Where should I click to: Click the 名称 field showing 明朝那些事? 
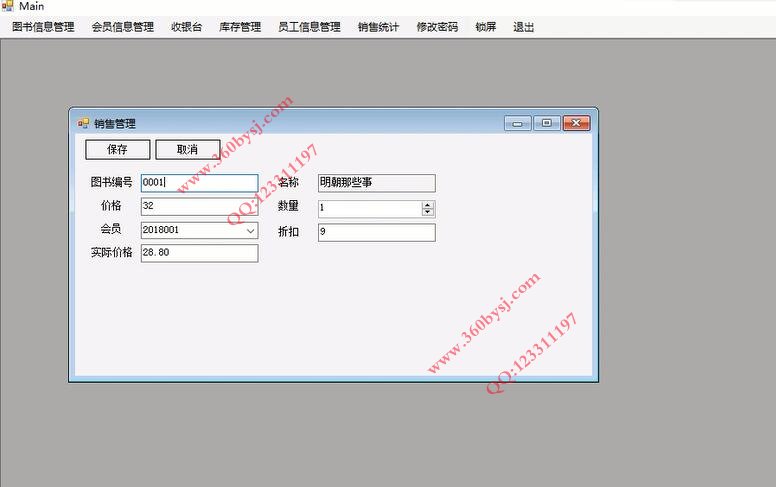click(x=377, y=183)
